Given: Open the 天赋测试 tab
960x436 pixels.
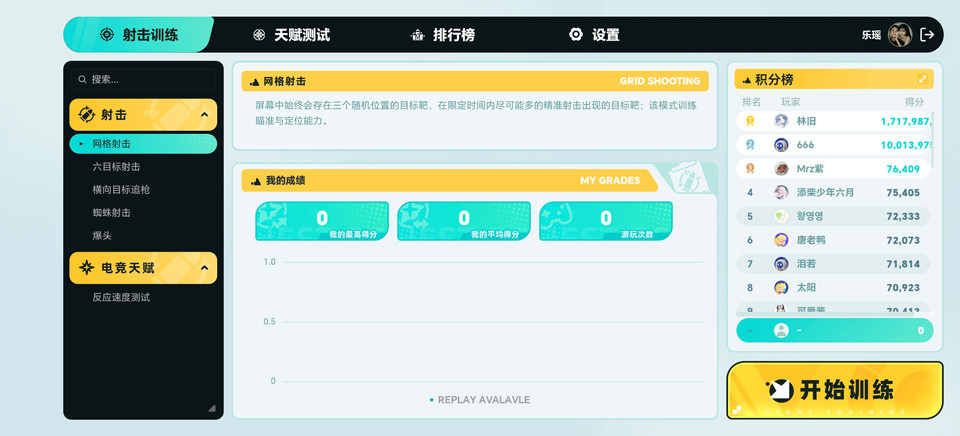Looking at the screenshot, I should pyautogui.click(x=290, y=35).
